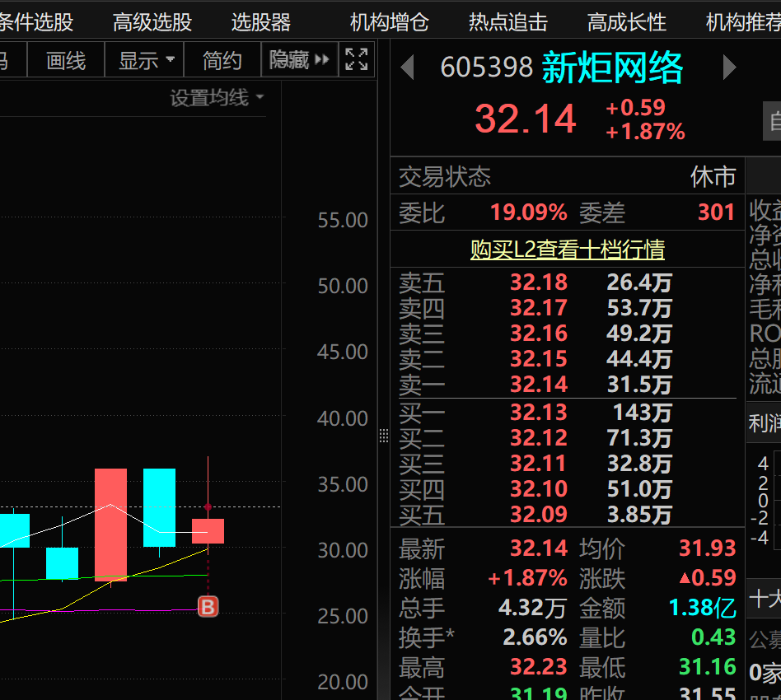Click 卖四 price 32.17
Screen dimensions: 781x700
click(x=539, y=308)
